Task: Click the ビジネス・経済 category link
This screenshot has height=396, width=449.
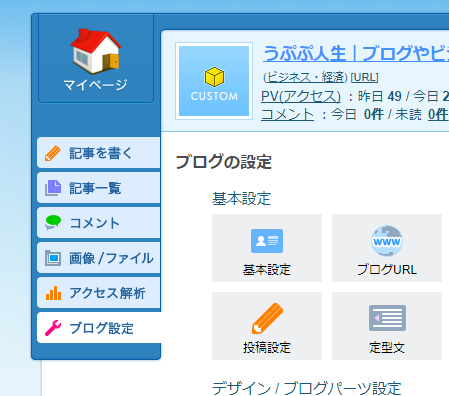Action: [305, 77]
